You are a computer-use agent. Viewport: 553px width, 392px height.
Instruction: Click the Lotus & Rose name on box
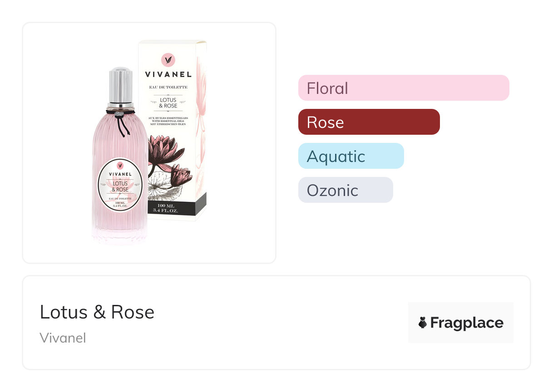point(168,103)
